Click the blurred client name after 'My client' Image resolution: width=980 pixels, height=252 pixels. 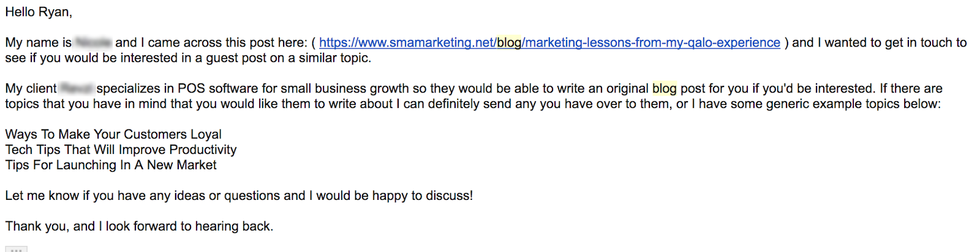click(x=77, y=88)
